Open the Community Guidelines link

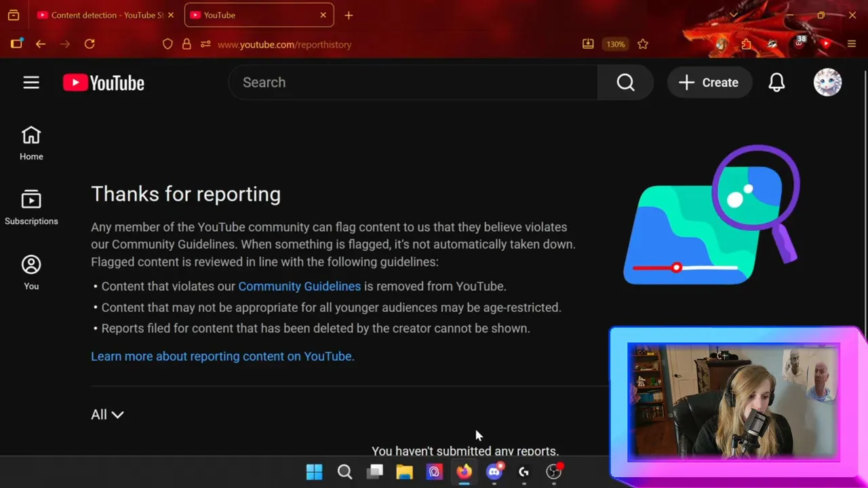point(299,286)
